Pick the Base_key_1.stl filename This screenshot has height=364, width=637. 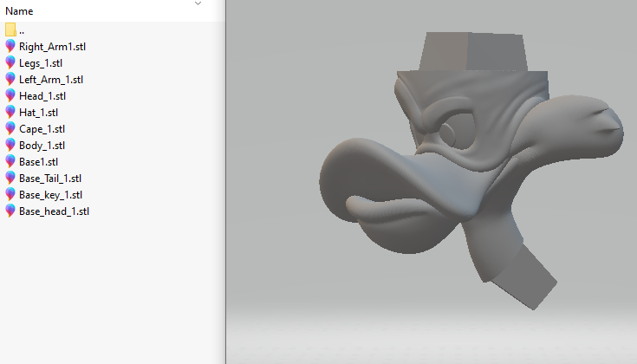tap(50, 194)
